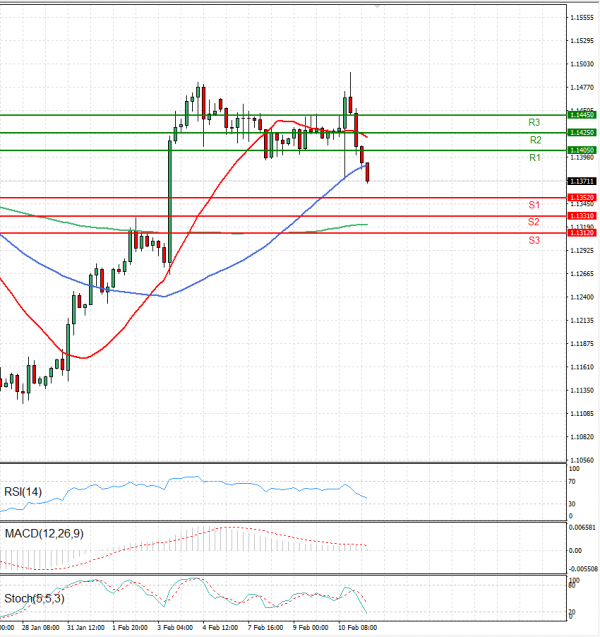This screenshot has width=600, height=637.
Task: Select the 1.14450 green price tag
Action: (582, 115)
